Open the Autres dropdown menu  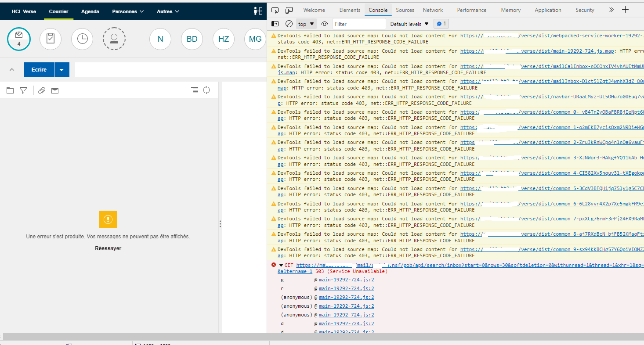coord(168,11)
